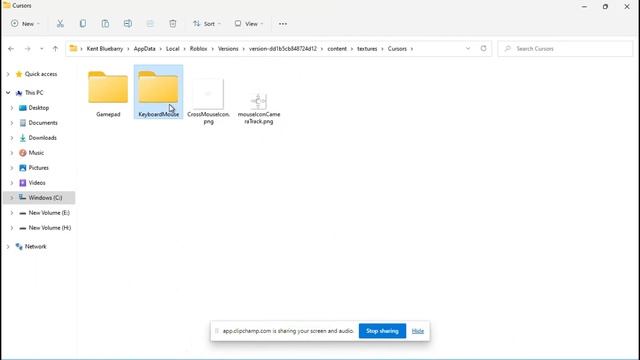This screenshot has width=640, height=360.
Task: Click content in breadcrumb path
Action: 337,49
